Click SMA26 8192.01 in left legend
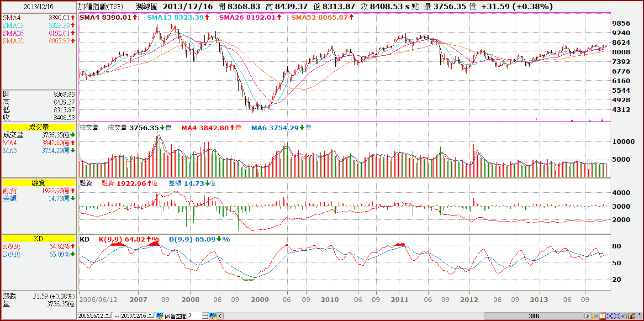Screen dimensions: 644x321 click(38, 33)
